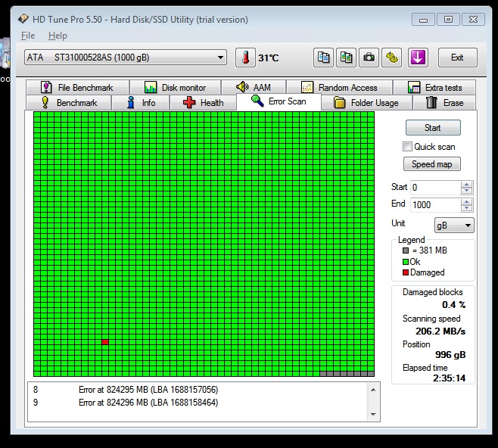Click the Start scan button
The height and width of the screenshot is (448, 498).
coord(433,128)
